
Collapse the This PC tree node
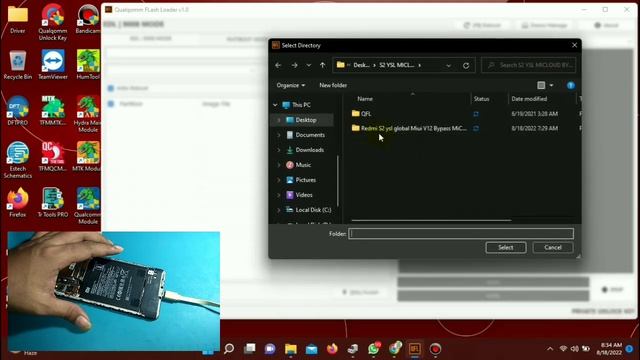[x=275, y=105]
